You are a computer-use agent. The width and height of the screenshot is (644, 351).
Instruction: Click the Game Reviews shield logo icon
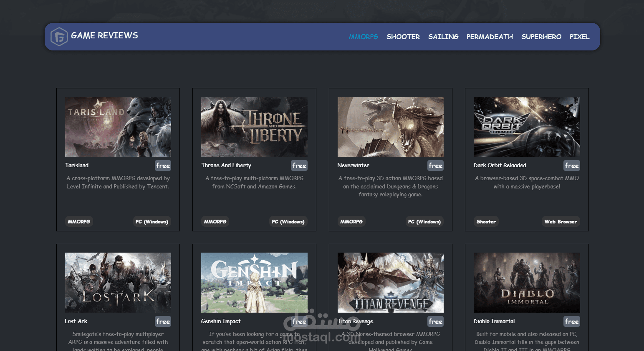click(x=59, y=37)
